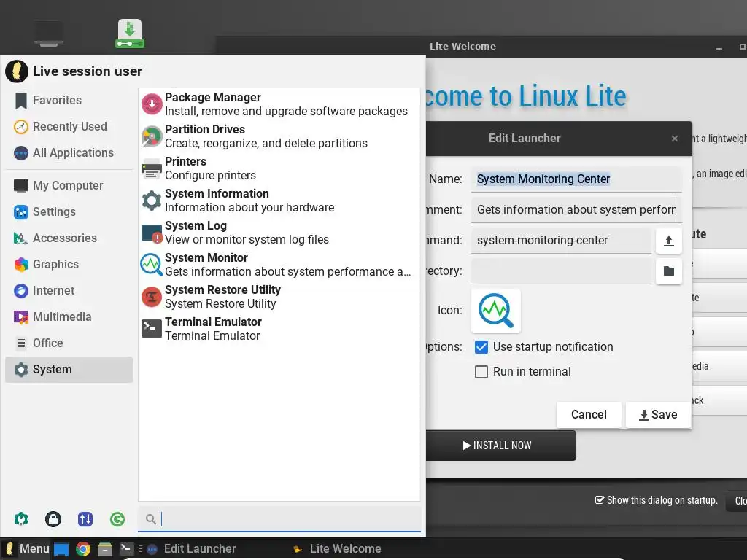The width and height of the screenshot is (747, 560).
Task: Click the All Applications icon
Action: coord(21,153)
